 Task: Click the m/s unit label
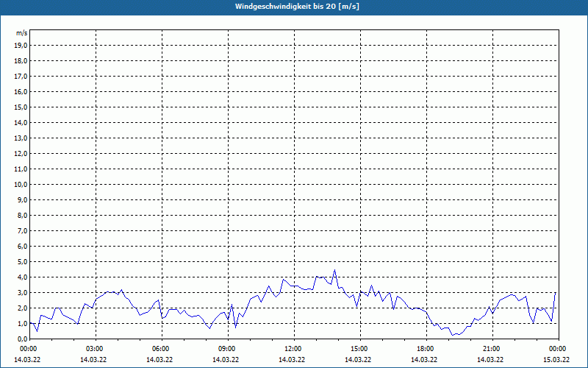(21, 33)
